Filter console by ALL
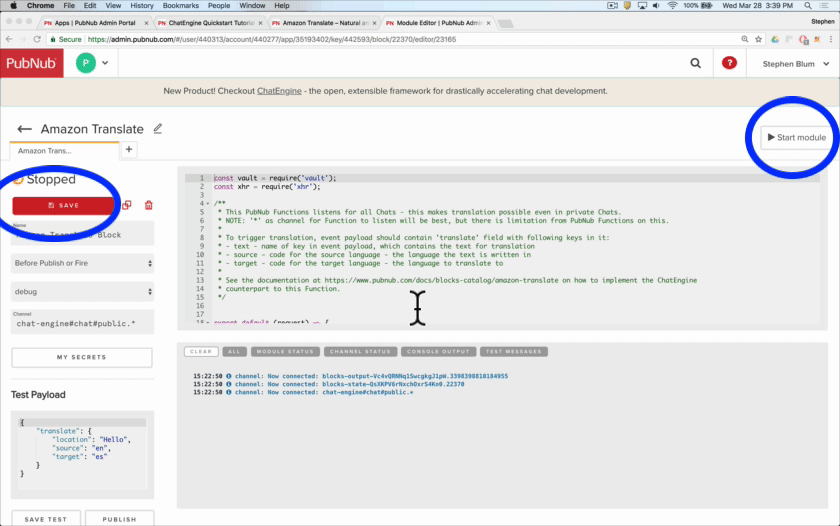Viewport: 840px width, 526px height. click(234, 351)
